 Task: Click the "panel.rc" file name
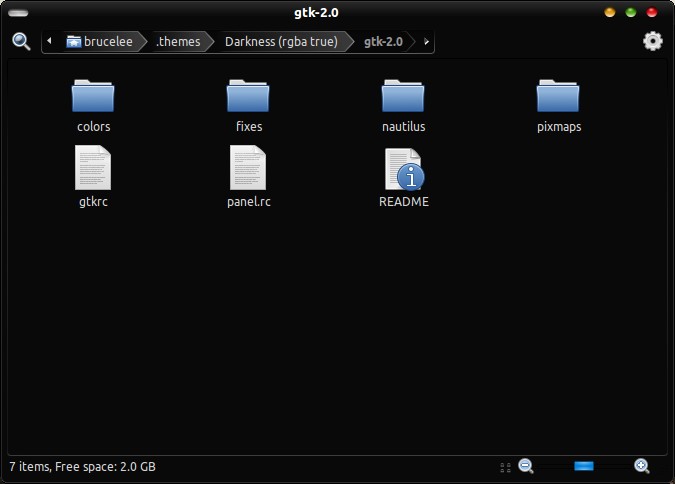coord(249,202)
